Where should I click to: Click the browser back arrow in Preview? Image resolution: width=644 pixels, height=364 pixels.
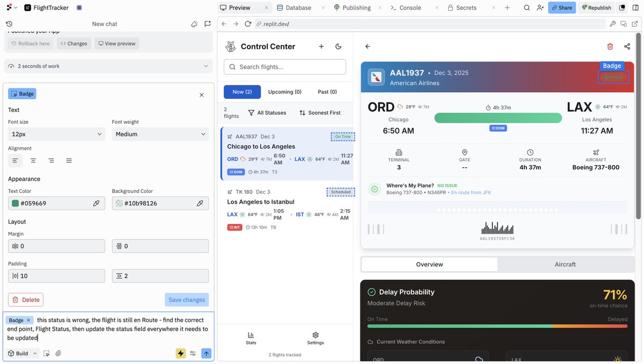pyautogui.click(x=224, y=24)
